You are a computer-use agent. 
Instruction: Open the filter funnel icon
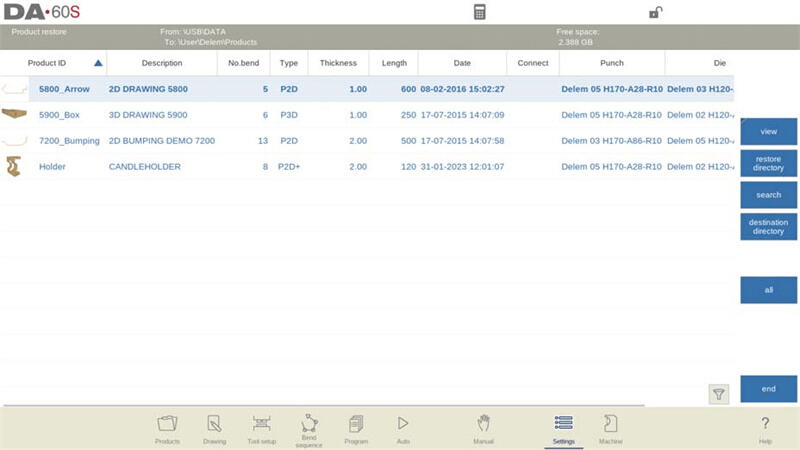[x=718, y=394]
